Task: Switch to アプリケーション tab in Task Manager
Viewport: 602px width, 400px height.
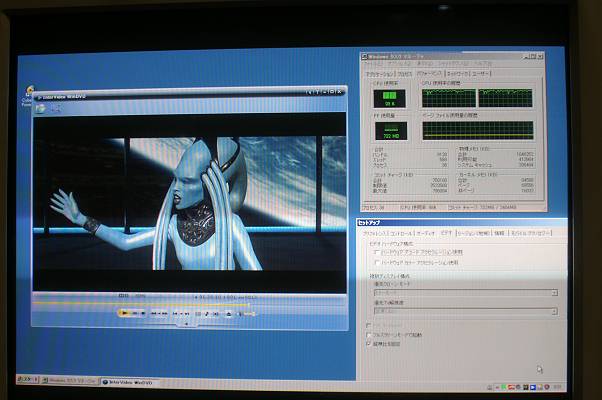Action: [x=379, y=74]
